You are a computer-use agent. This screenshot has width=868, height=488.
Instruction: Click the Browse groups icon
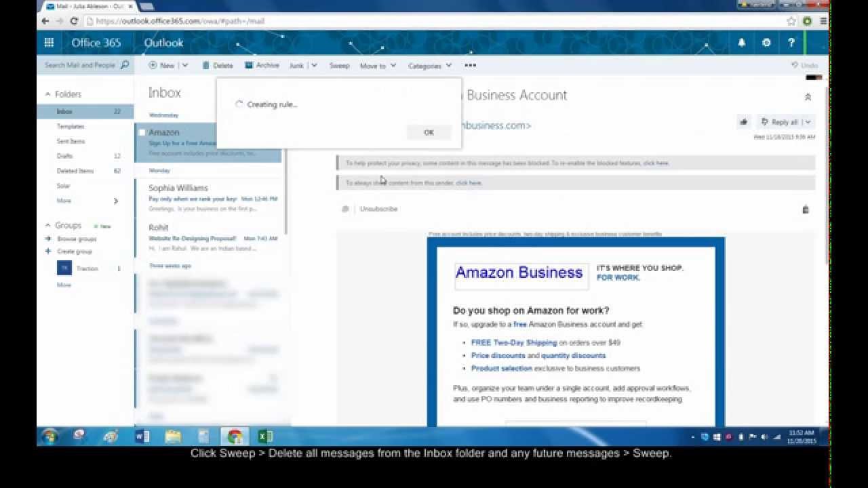coord(47,239)
